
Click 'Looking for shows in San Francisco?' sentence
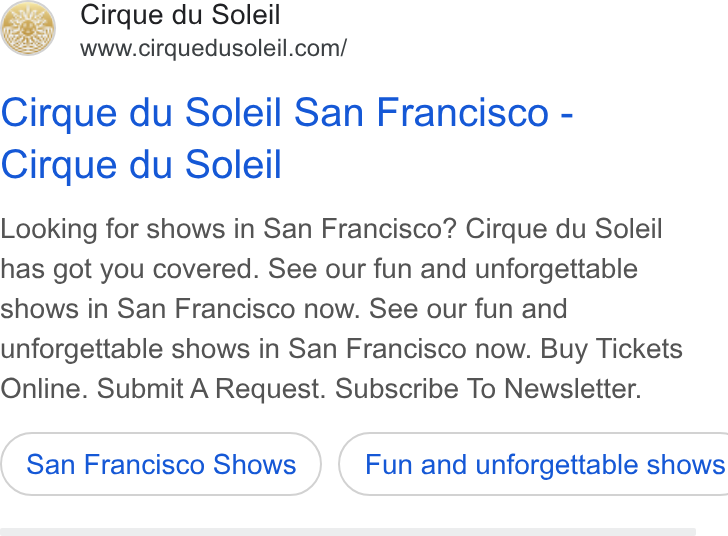point(229,229)
